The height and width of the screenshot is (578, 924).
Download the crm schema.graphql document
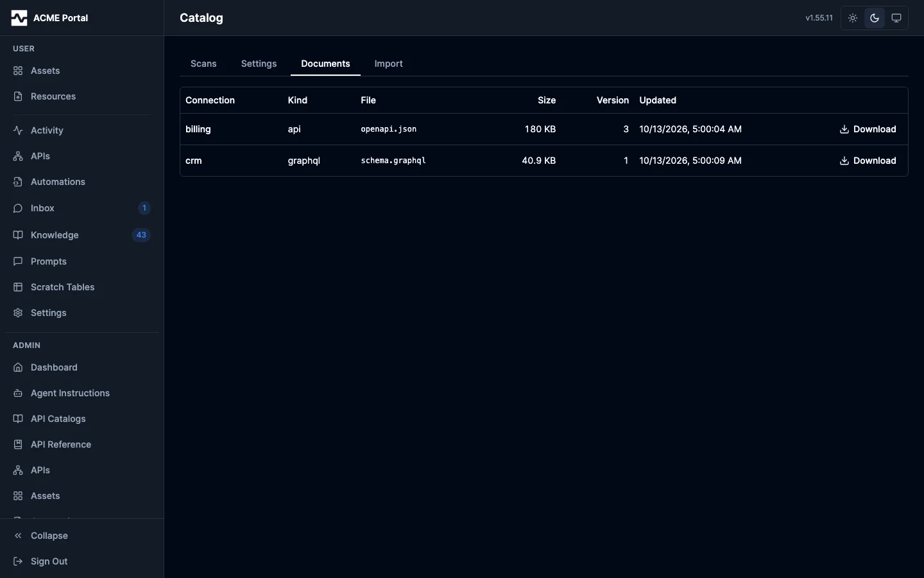(868, 161)
